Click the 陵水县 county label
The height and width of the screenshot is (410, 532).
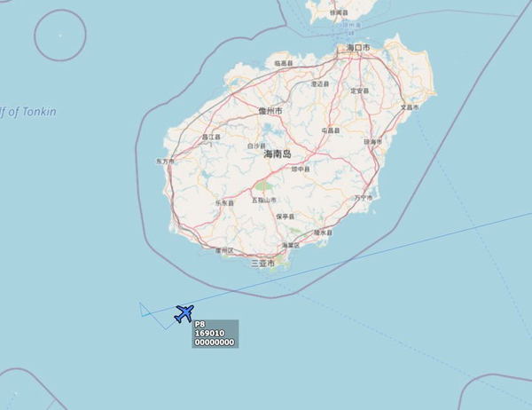click(323, 233)
